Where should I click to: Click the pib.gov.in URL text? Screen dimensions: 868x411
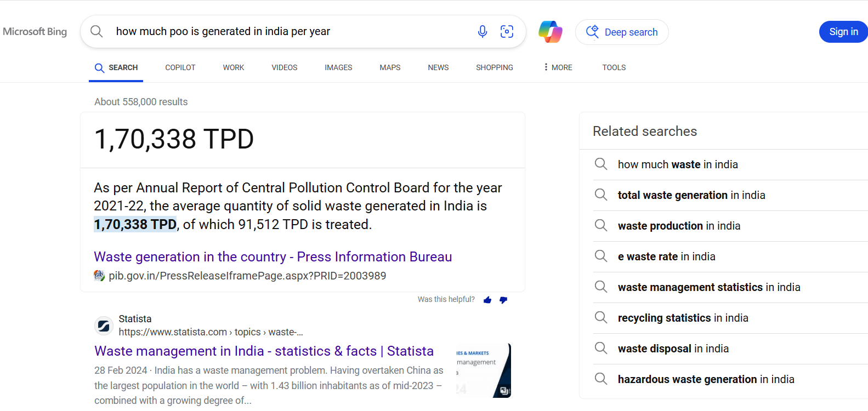click(247, 276)
